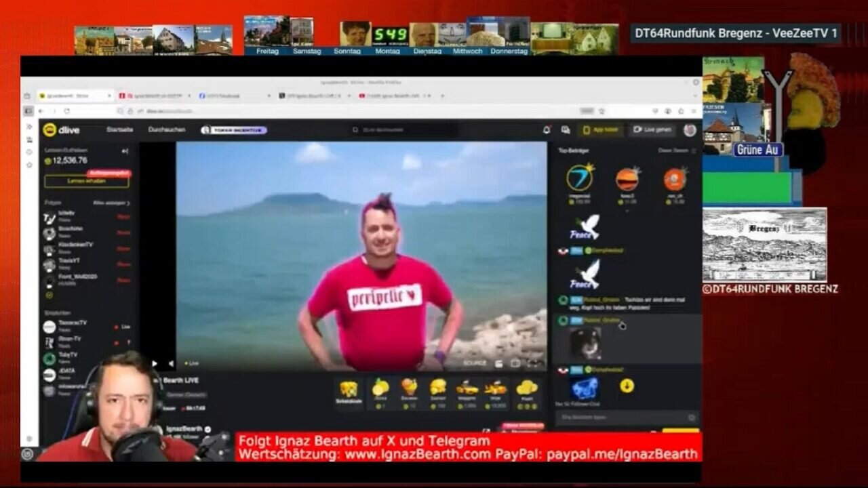Switch to the YouTube Ignaz Bearth tab

click(393, 96)
